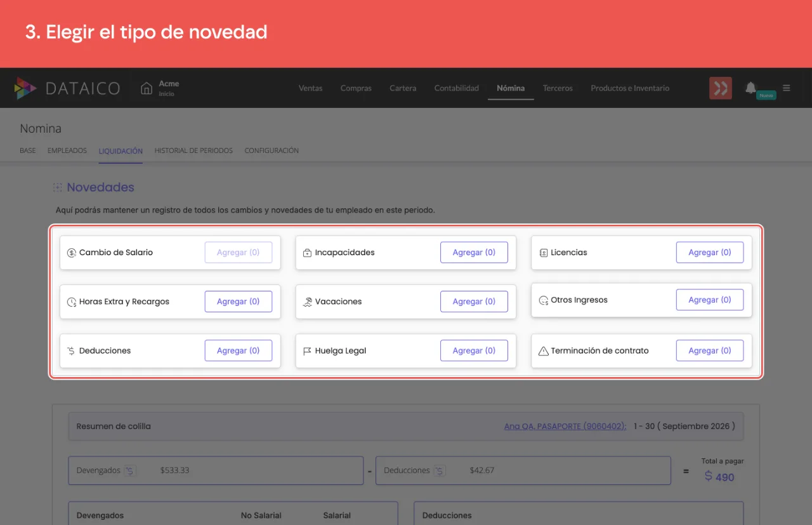Click the period 1 - 30 Septiembre 2026
Screen dimensions: 812x525
pyautogui.click(x=684, y=426)
